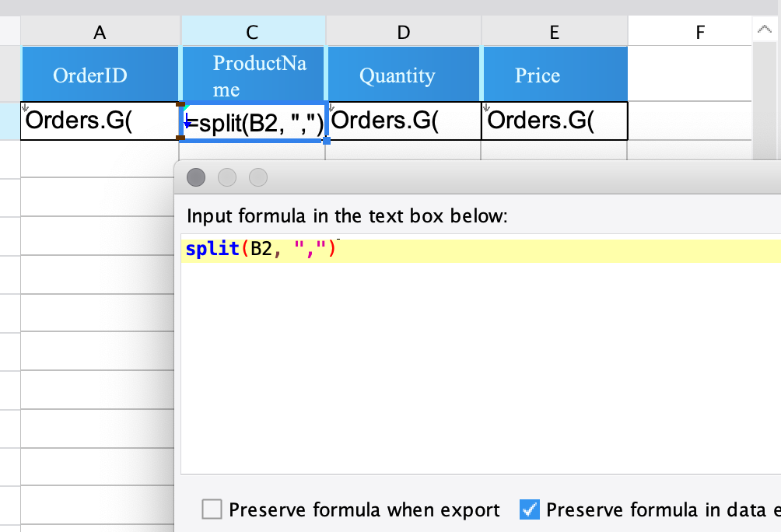This screenshot has width=781, height=532.
Task: Uncheck the Preserve formula in data entry checkbox
Action: [529, 509]
